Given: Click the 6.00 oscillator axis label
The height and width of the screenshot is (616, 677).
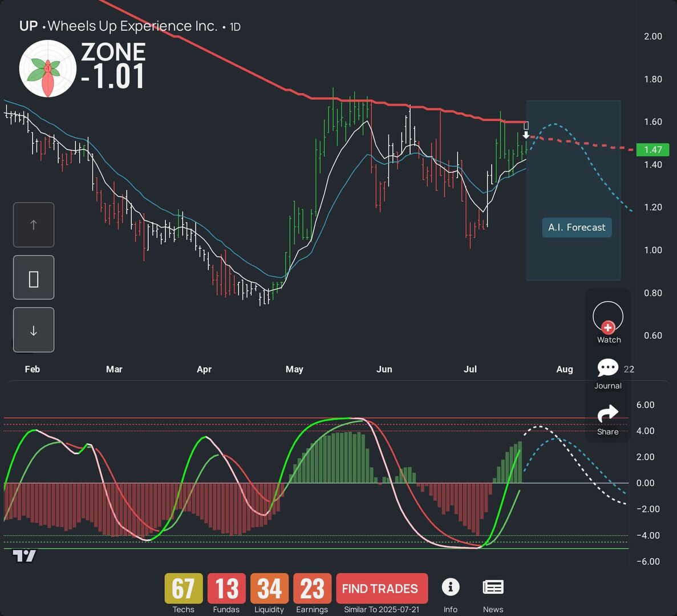Looking at the screenshot, I should point(646,405).
